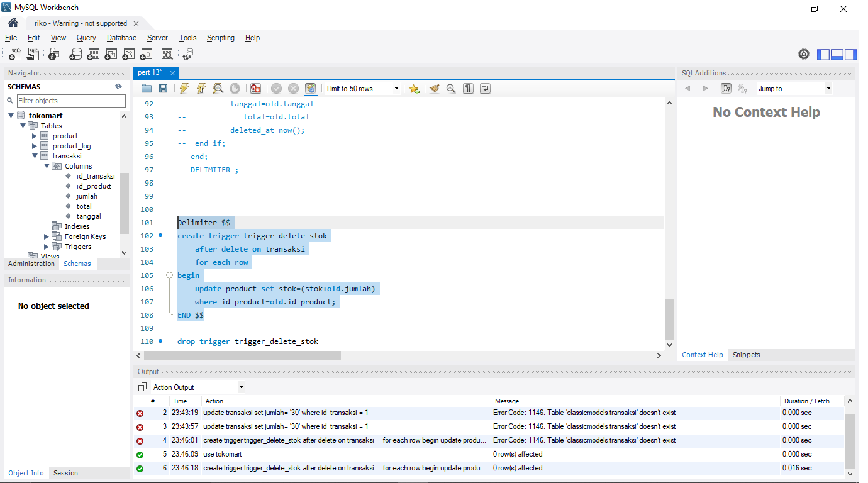This screenshot has width=868, height=483.
Task: Expand the Triggers node under transaksi
Action: pyautogui.click(x=47, y=247)
